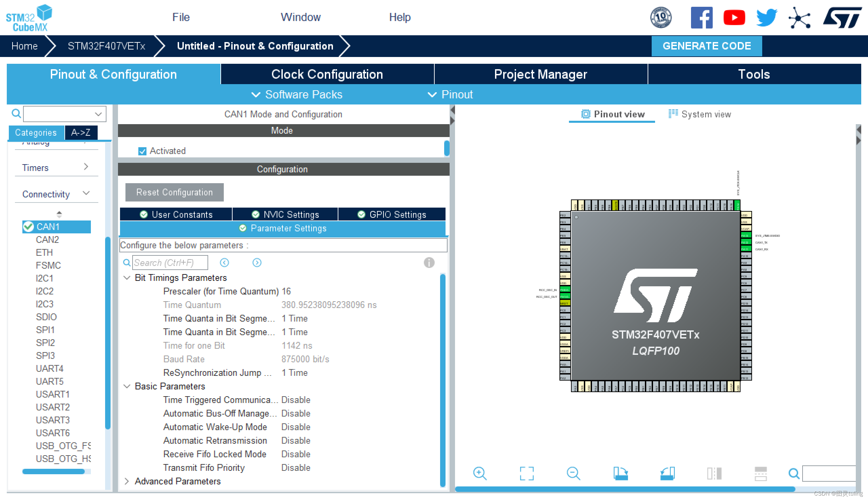Click the 10-year anniversary badge icon
868x500 pixels.
(x=661, y=17)
